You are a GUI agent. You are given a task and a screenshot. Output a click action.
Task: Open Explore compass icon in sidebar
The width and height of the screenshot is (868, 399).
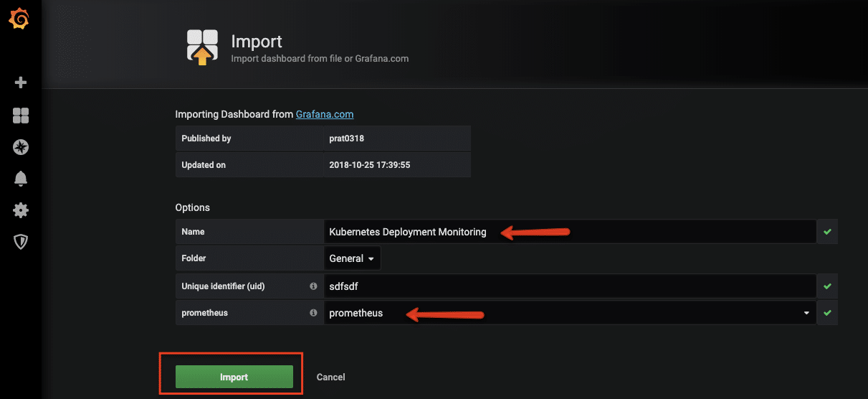(21, 147)
